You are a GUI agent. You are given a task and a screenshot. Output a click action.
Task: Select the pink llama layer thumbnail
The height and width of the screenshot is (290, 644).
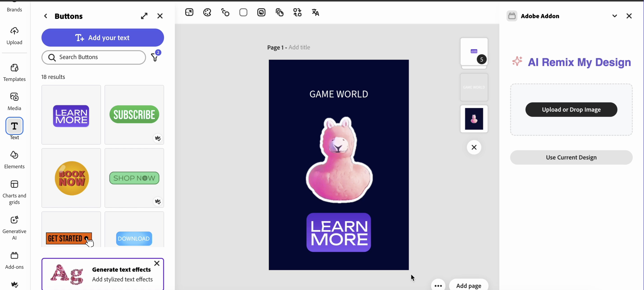click(x=474, y=119)
